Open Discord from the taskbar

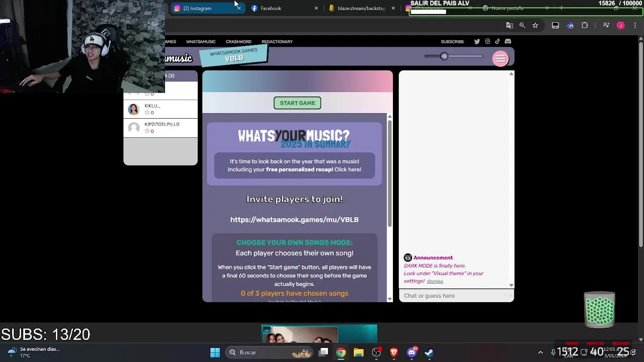(412, 352)
